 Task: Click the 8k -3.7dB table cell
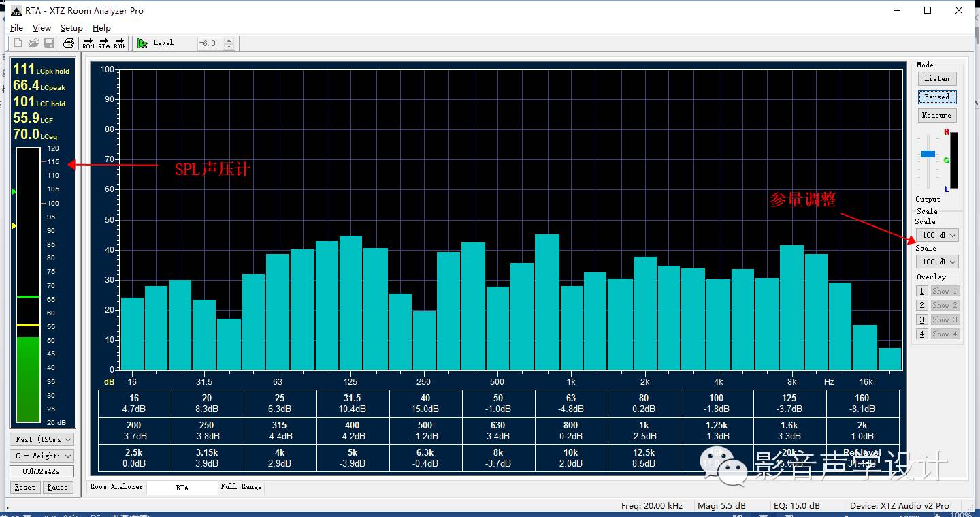coord(498,458)
